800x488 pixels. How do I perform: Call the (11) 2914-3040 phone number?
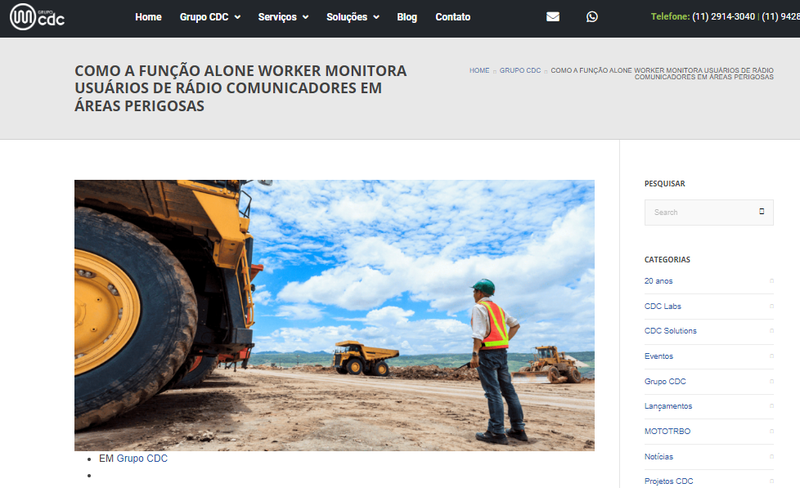pos(723,17)
